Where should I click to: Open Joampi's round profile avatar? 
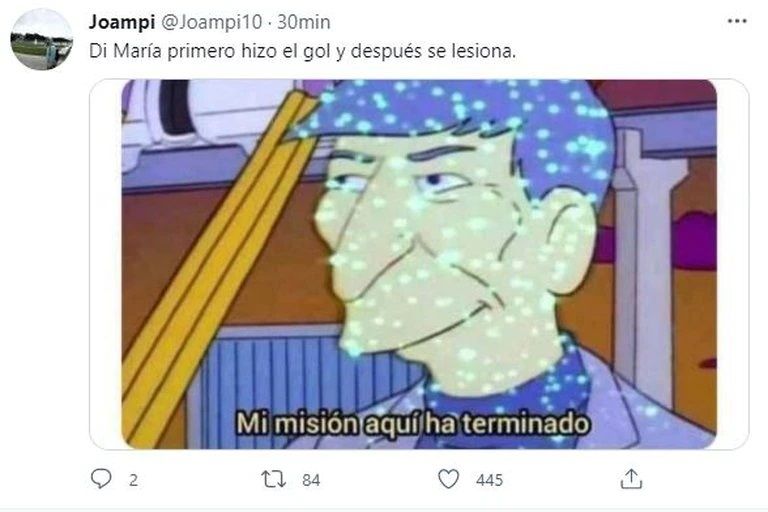[42, 40]
